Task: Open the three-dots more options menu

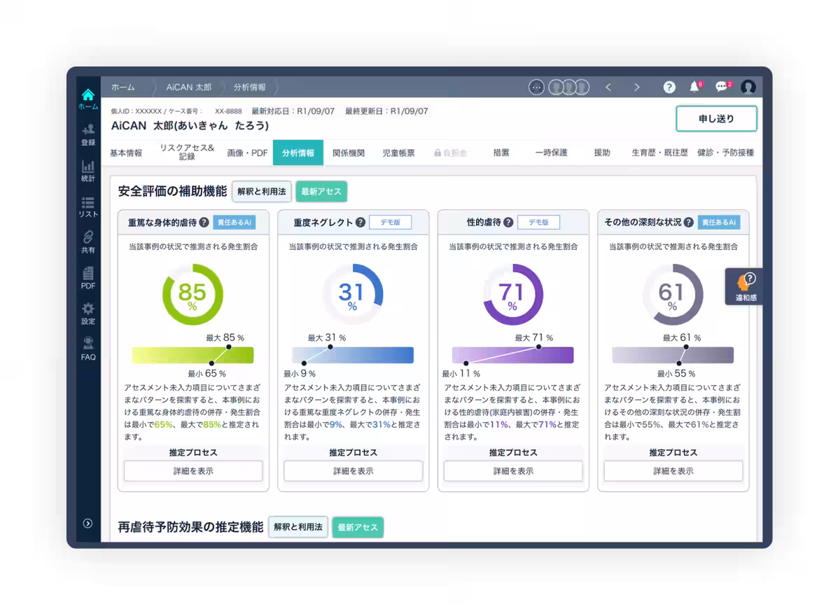Action: click(537, 87)
